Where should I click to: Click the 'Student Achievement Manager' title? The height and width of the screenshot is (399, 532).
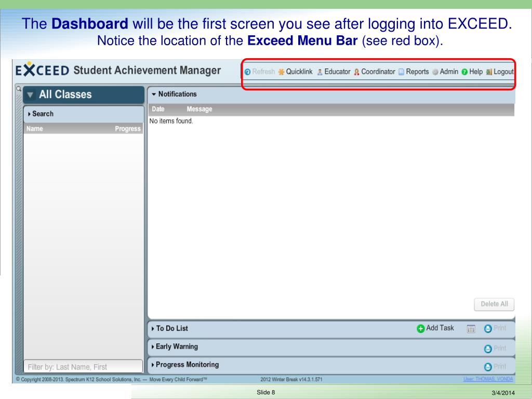tap(147, 70)
